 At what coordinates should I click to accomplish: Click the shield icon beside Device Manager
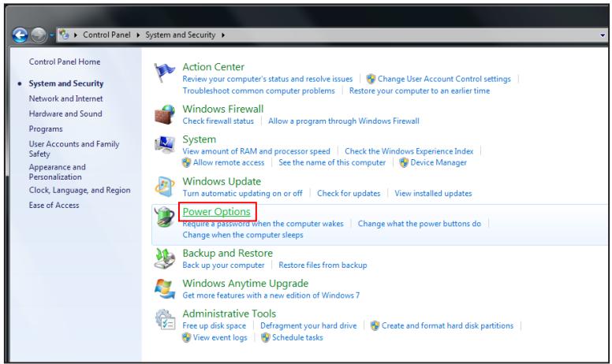404,162
